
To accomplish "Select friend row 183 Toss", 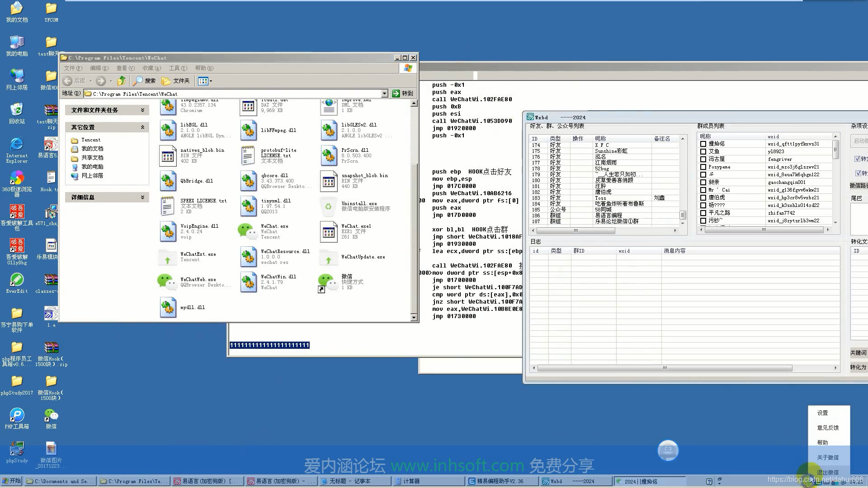I will click(x=605, y=198).
